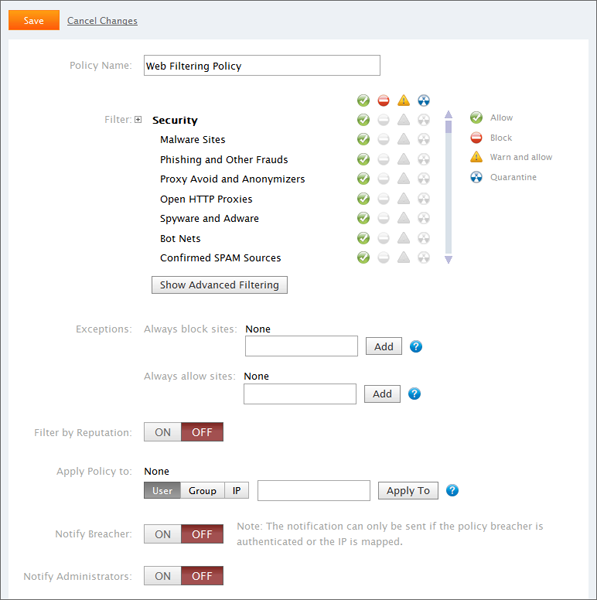Screen dimensions: 597x600
Task: Click the Block-all header red icon
Action: point(383,101)
